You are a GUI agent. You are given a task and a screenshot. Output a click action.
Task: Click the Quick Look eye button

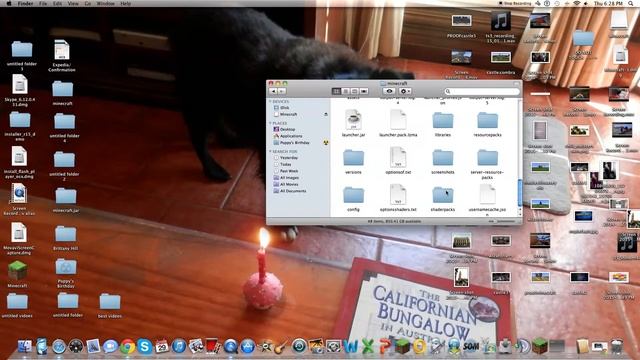click(x=389, y=91)
